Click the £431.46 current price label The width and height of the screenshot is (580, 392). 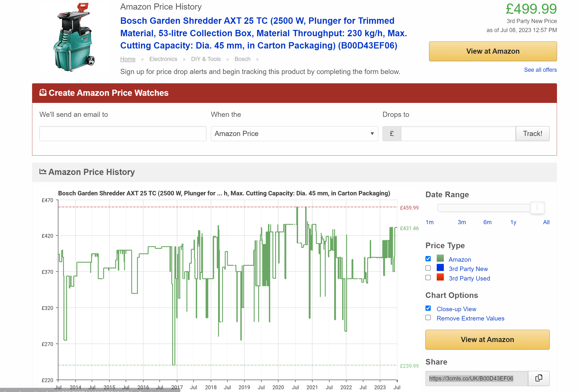tap(409, 228)
